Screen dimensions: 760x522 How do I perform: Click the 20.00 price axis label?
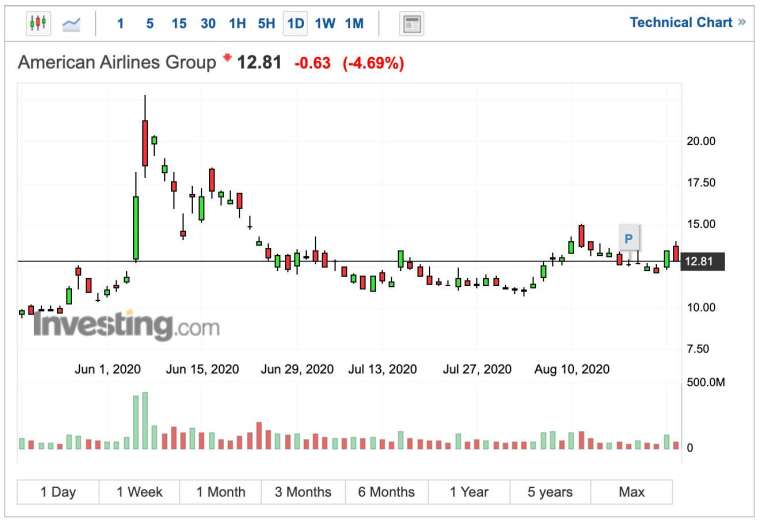[x=701, y=141]
